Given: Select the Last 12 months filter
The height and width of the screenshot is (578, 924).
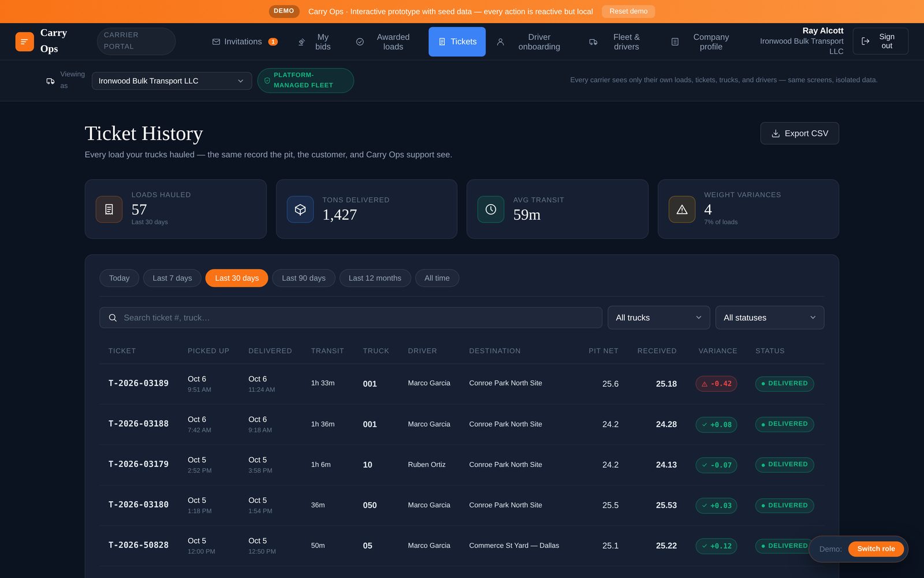Looking at the screenshot, I should (375, 278).
